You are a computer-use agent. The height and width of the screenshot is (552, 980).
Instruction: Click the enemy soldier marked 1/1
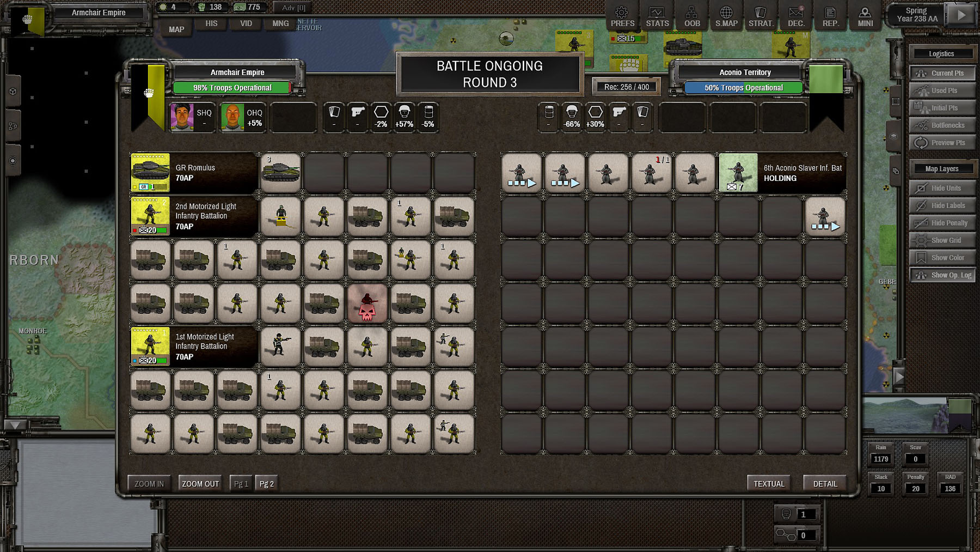651,173
